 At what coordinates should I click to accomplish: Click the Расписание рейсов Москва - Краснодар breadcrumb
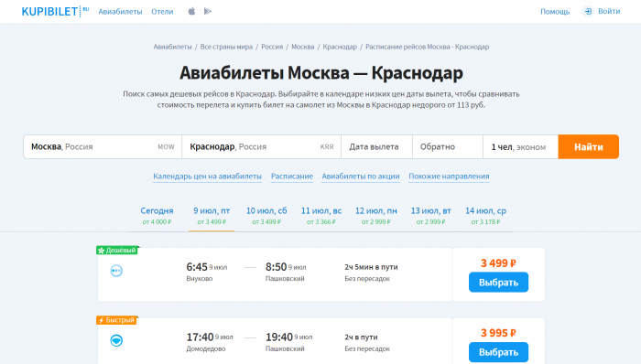pyautogui.click(x=428, y=47)
